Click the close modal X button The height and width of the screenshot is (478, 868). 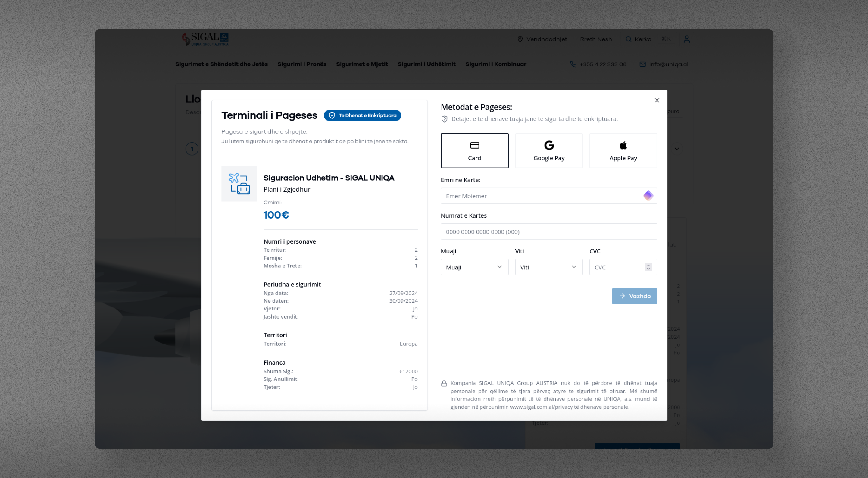coord(657,100)
